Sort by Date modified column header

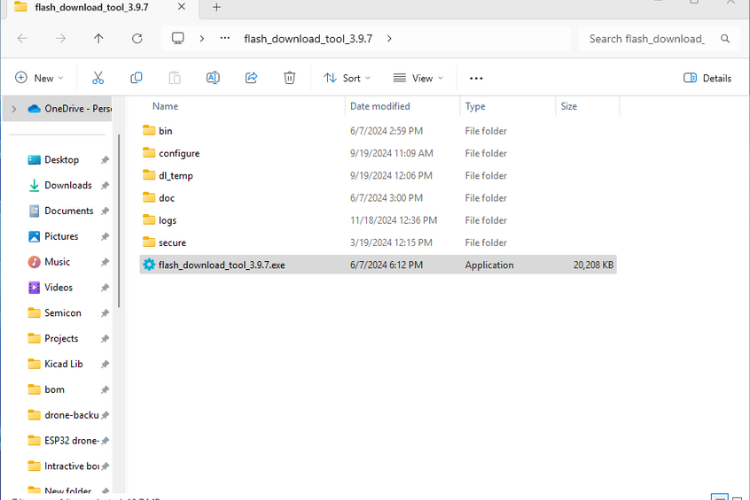pos(380,106)
